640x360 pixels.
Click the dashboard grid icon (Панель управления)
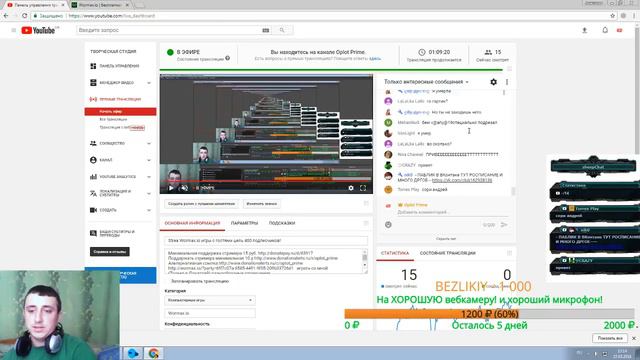click(93, 66)
